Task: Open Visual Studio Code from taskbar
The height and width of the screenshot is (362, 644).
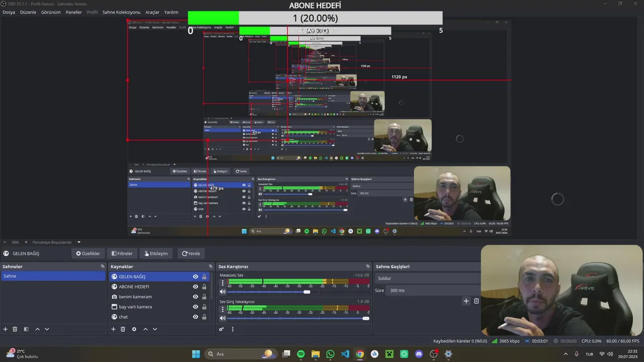Action: [345, 354]
